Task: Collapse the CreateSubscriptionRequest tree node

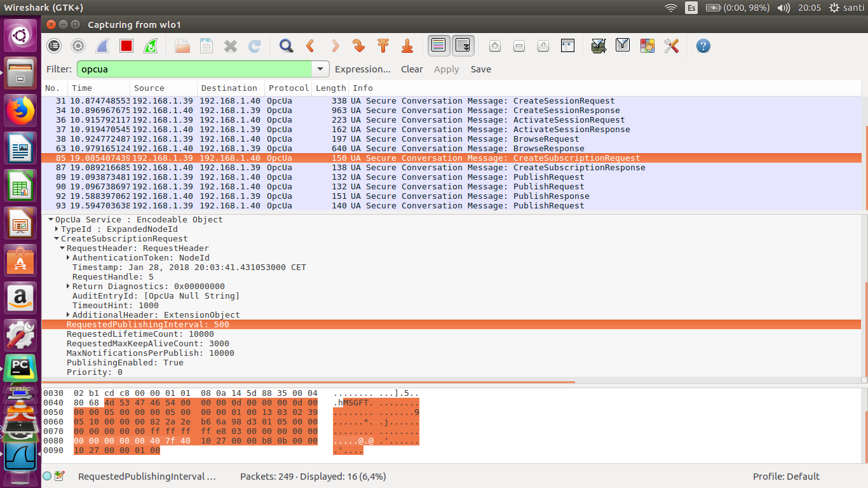Action: coord(57,238)
